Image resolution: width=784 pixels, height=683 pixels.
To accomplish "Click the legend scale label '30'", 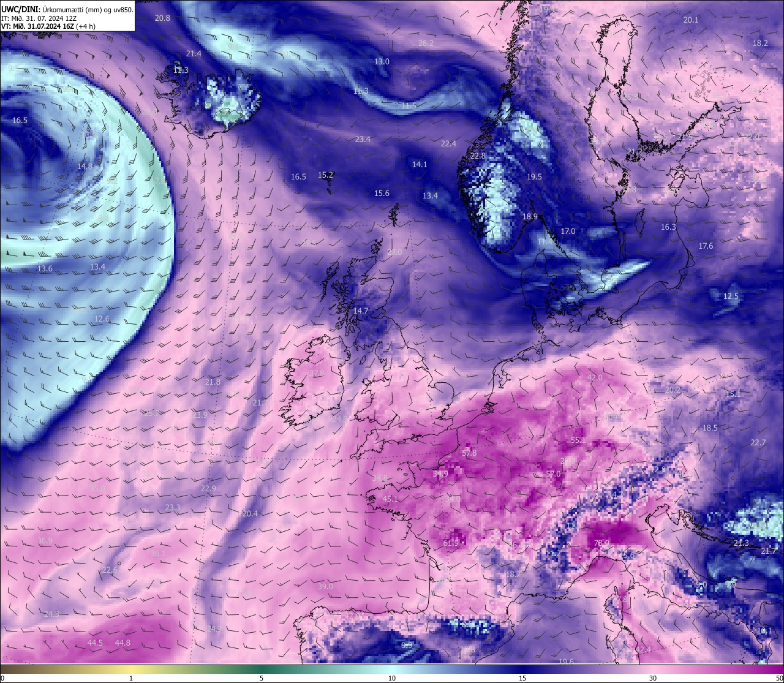I will (653, 678).
